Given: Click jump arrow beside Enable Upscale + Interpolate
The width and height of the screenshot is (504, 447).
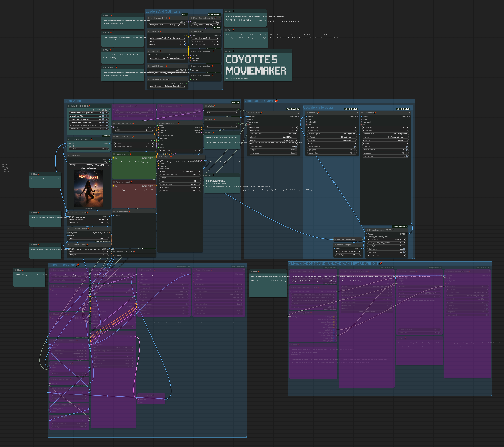Looking at the screenshot, I should (107, 122).
